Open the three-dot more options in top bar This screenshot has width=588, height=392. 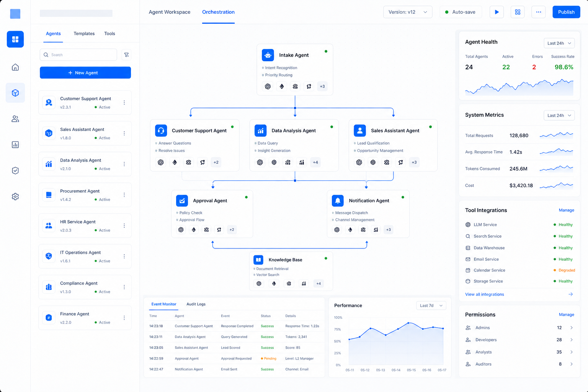539,12
